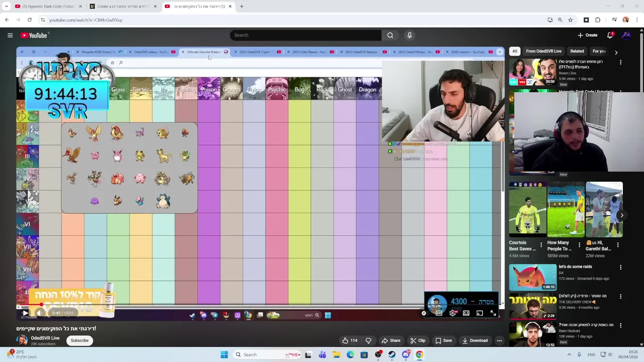Open YouTube notifications bell
This screenshot has height=362, width=644.
pos(610,35)
